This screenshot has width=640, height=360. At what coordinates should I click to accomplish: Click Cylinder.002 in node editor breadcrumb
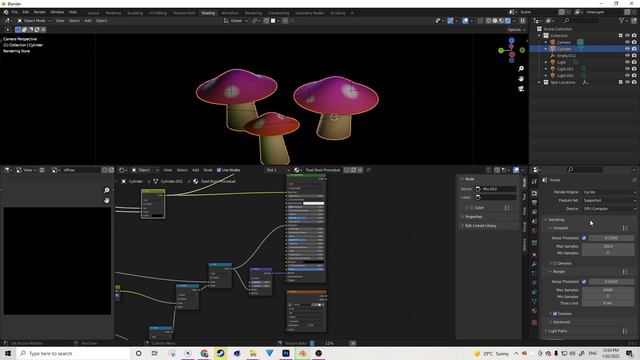[x=171, y=181]
